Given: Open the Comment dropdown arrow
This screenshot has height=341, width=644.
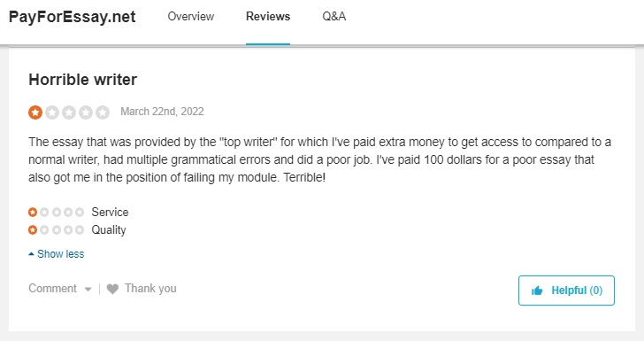Looking at the screenshot, I should click(88, 289).
